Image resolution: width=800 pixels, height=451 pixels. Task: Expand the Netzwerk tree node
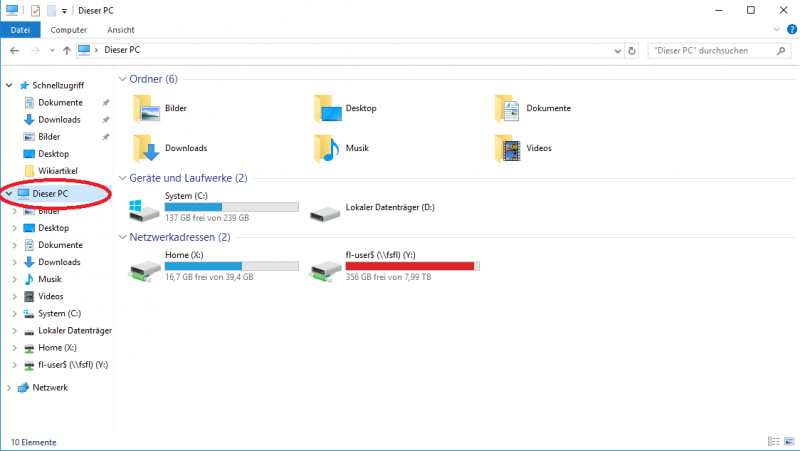point(10,387)
